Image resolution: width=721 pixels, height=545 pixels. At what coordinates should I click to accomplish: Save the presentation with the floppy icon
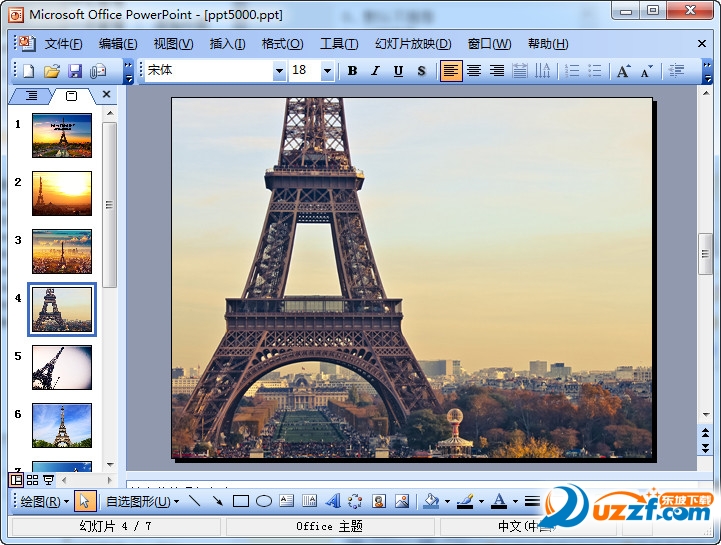[x=74, y=71]
